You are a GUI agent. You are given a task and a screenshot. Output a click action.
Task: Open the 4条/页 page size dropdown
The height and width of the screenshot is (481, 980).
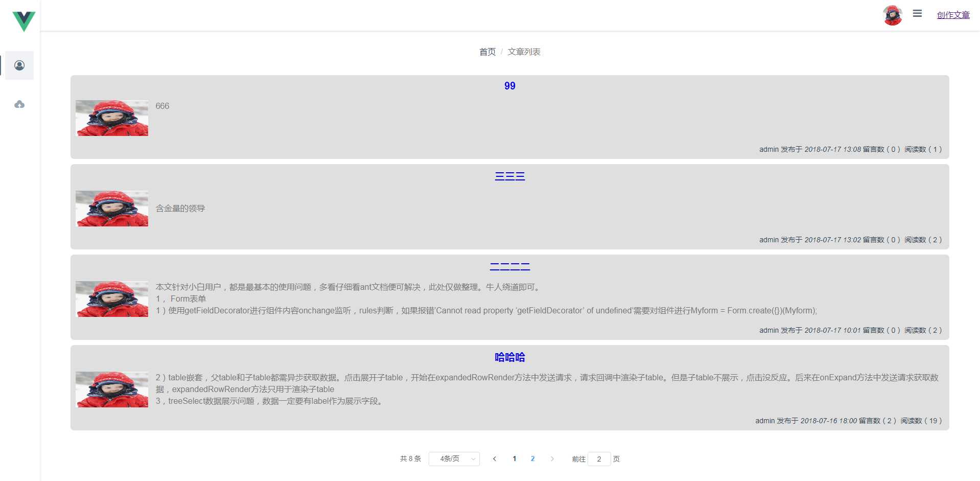click(x=454, y=459)
